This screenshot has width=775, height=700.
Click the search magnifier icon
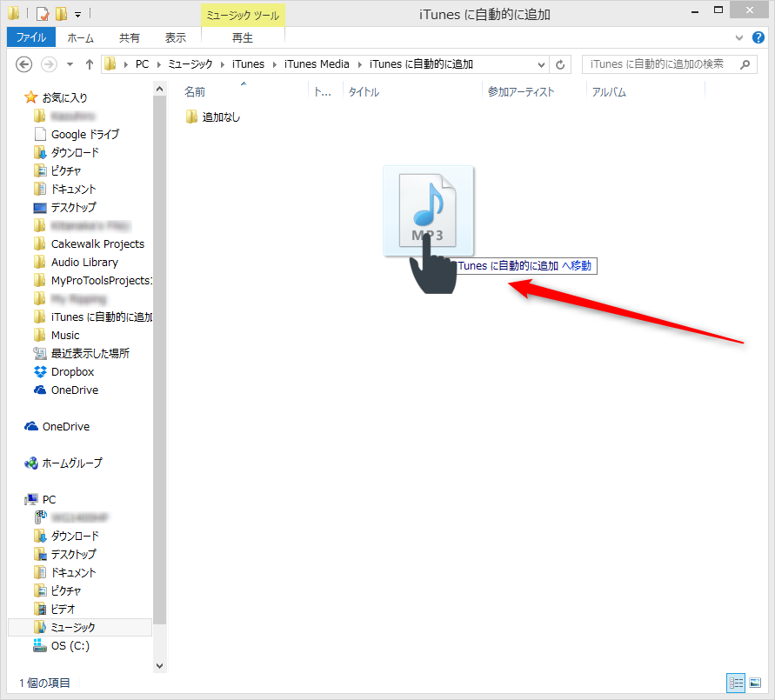[745, 64]
